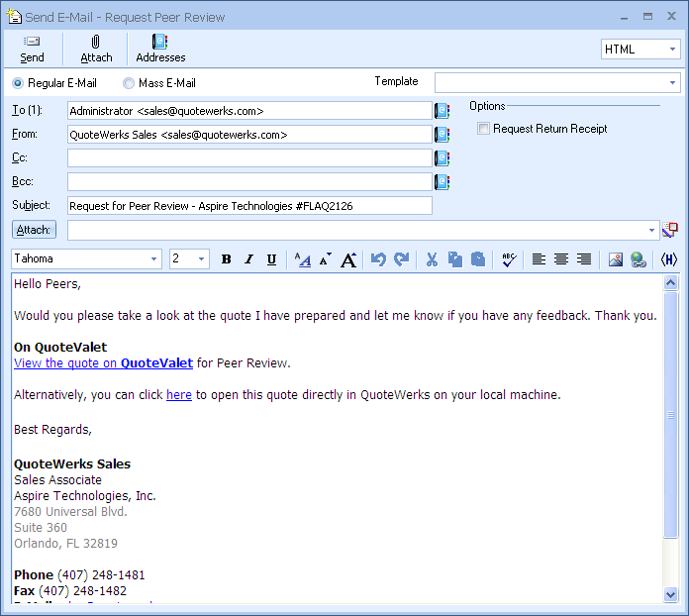Image resolution: width=689 pixels, height=616 pixels.
Task: Open address book next to Cc field
Action: (x=443, y=158)
